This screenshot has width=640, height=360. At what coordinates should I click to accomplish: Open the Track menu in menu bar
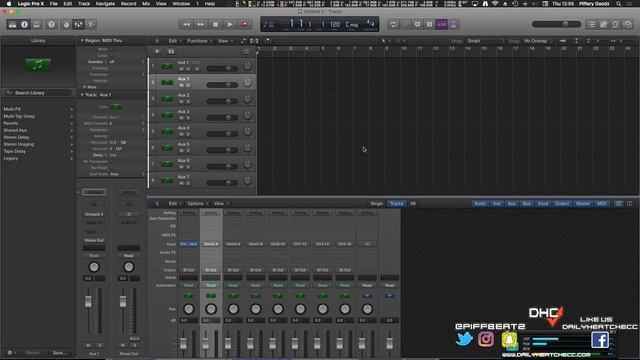pyautogui.click(x=84, y=4)
